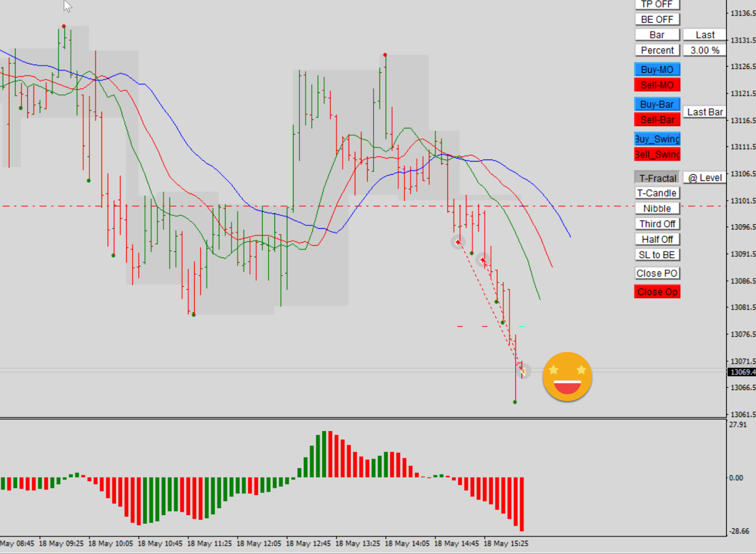Click the star-eyed smiley emoji icon

[x=567, y=376]
